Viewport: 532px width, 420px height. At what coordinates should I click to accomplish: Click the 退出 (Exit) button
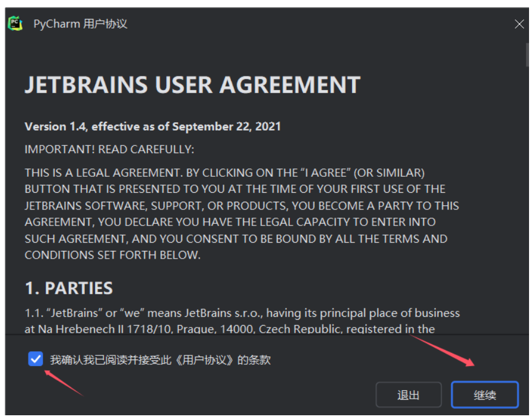tap(408, 394)
